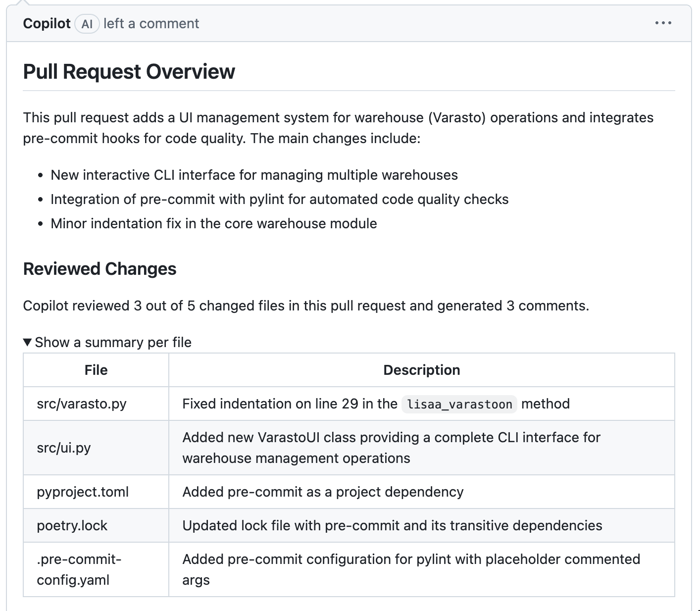Click the "left a comment" text
Screen dimensions: 700x611
point(151,24)
